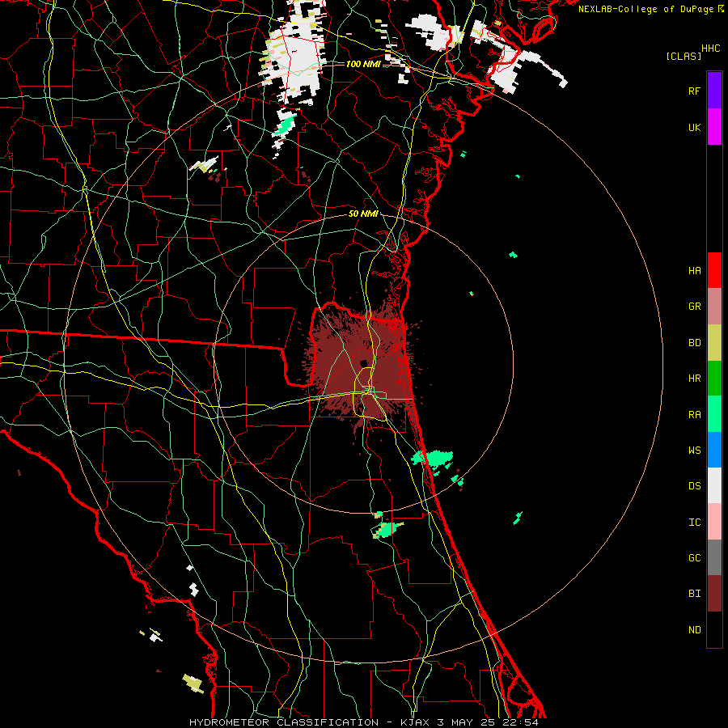Click the large white dry snow echo north
This screenshot has width=728, height=728.
(x=295, y=53)
